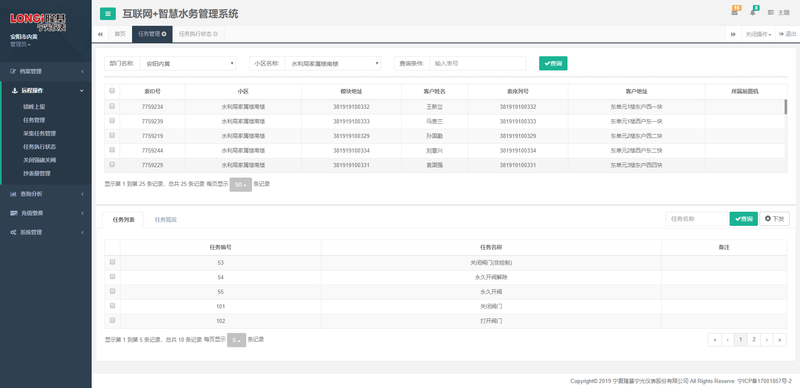Focus the 任务名称 input field

(x=697, y=219)
